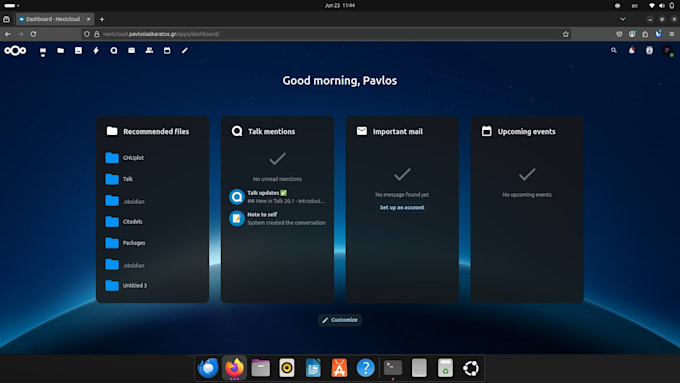Click the Nextcloud logo in header

click(x=15, y=51)
